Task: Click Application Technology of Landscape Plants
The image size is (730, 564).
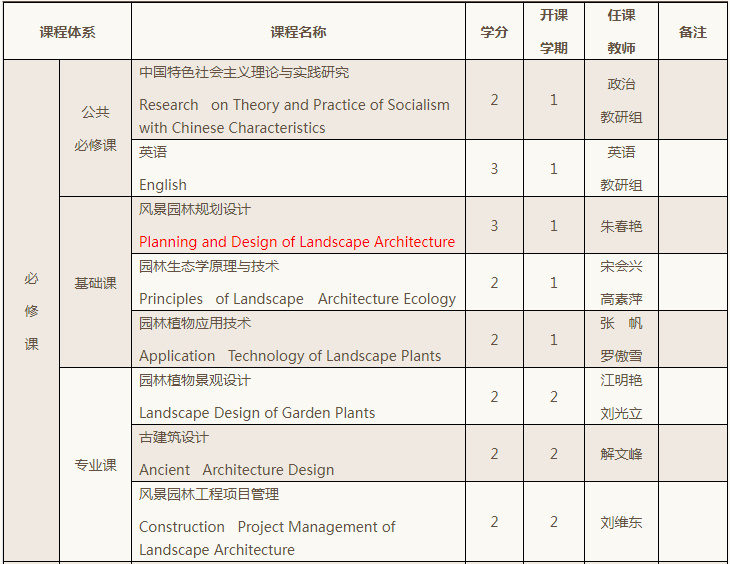Action: point(290,356)
